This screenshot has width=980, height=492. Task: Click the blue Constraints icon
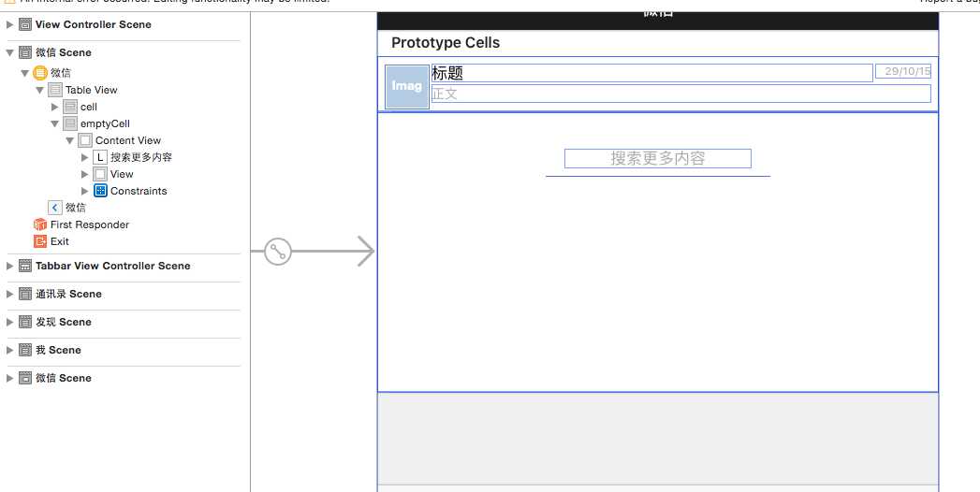(100, 191)
